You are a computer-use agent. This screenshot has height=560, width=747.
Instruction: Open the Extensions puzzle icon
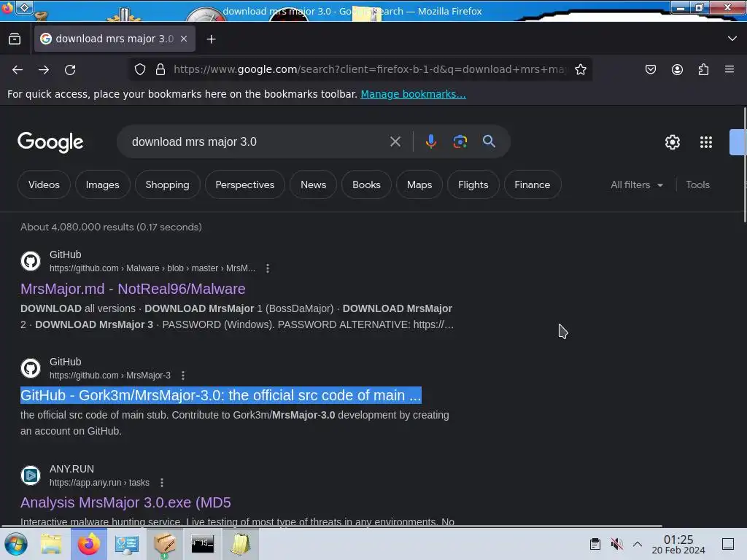703,69
